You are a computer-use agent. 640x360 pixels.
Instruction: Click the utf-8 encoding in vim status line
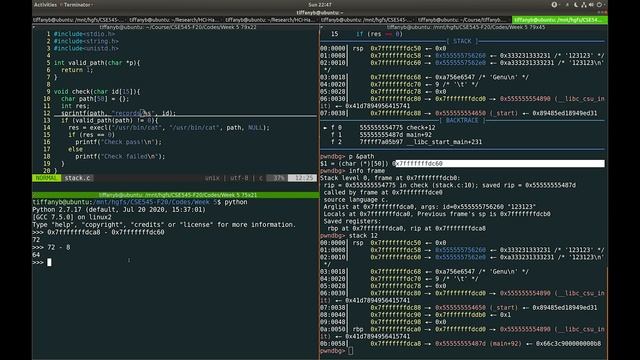[x=239, y=178]
